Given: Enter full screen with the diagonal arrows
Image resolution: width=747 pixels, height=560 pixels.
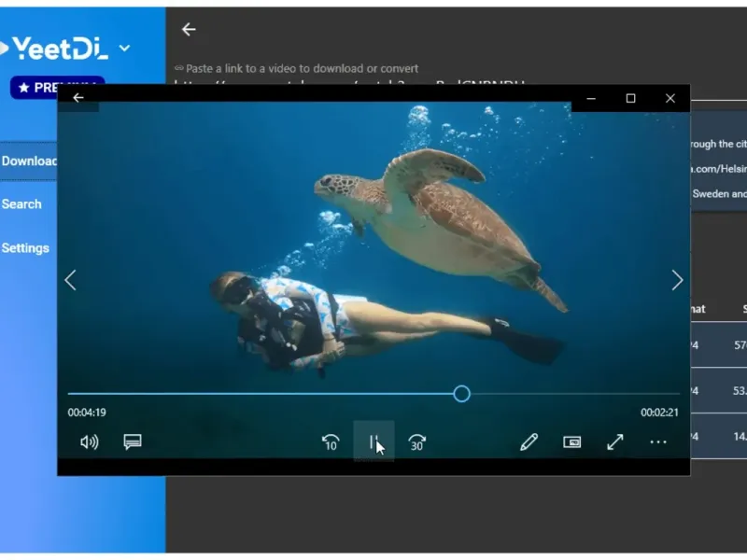Looking at the screenshot, I should coord(615,442).
